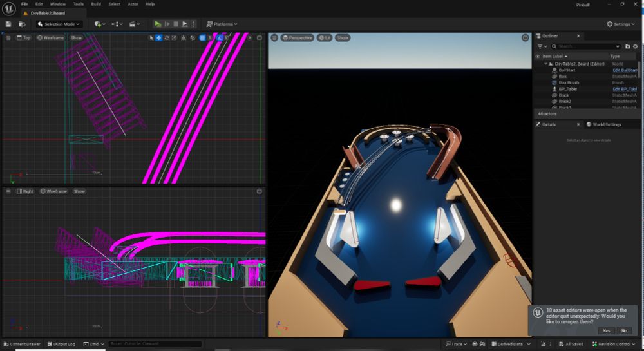Open the Content Drawer
The width and height of the screenshot is (644, 351).
(22, 344)
